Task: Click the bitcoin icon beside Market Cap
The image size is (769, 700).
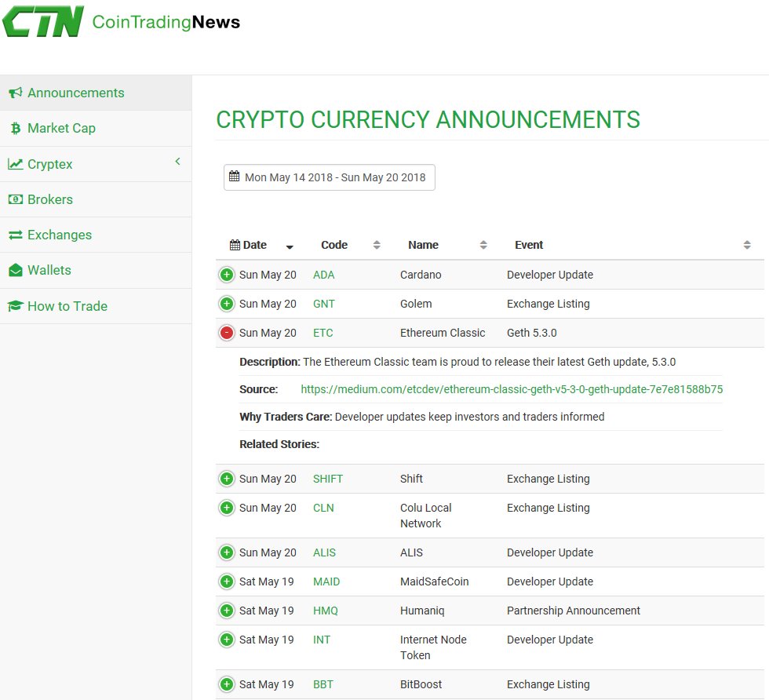Action: 16,128
